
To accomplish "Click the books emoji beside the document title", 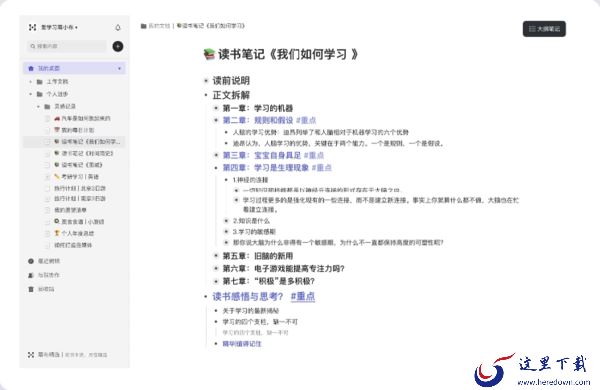I will coord(209,54).
